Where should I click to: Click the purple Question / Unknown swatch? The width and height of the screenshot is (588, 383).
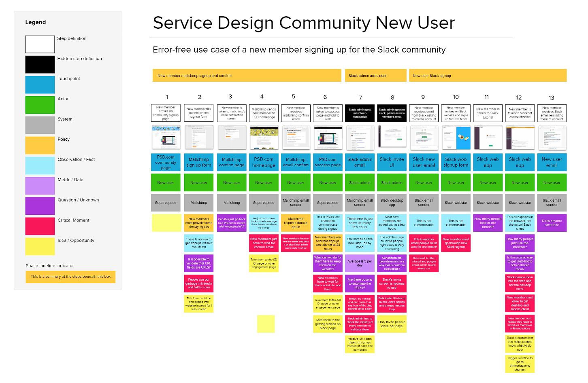click(40, 206)
